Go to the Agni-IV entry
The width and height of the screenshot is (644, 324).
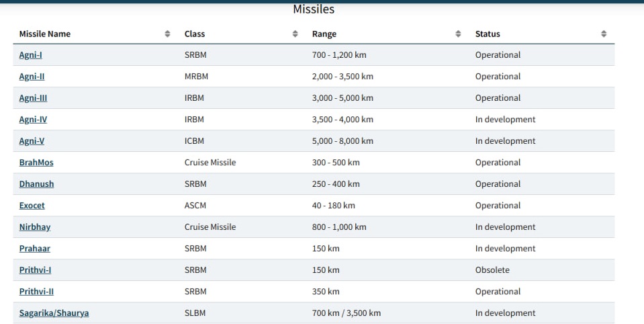pyautogui.click(x=33, y=120)
